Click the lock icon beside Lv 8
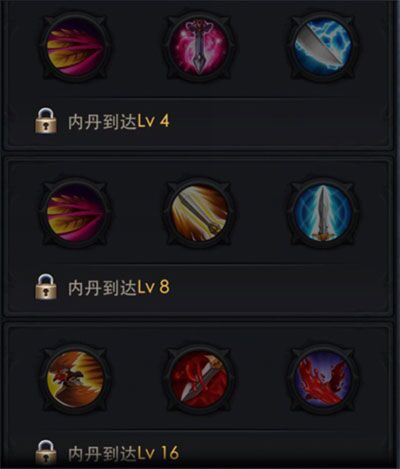 coord(46,287)
